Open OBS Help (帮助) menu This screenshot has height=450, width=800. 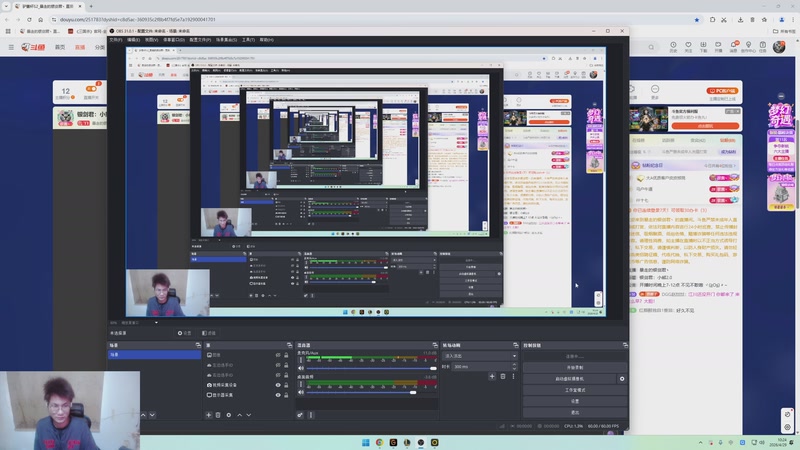pos(266,40)
